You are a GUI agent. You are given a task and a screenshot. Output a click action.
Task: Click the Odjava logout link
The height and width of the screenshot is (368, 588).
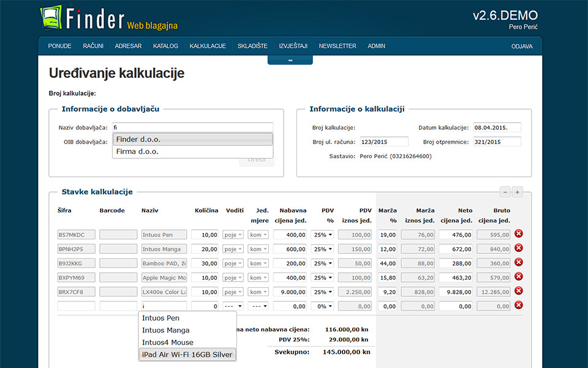pyautogui.click(x=522, y=47)
